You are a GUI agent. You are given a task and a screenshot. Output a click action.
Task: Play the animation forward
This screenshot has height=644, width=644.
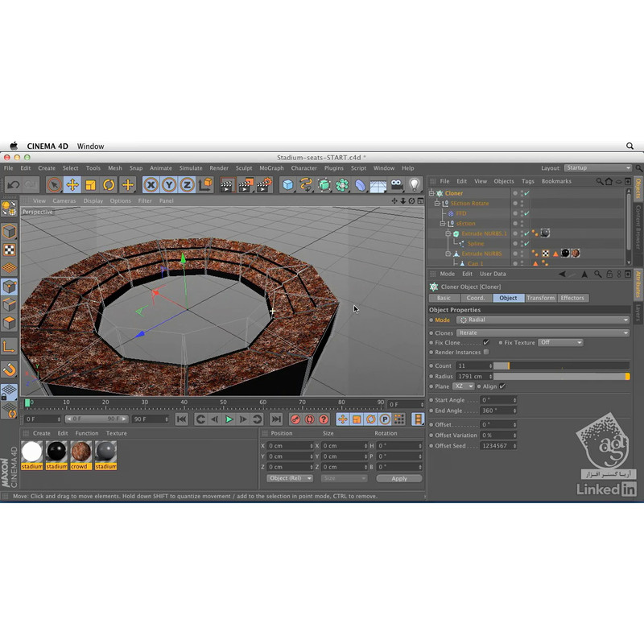229,419
